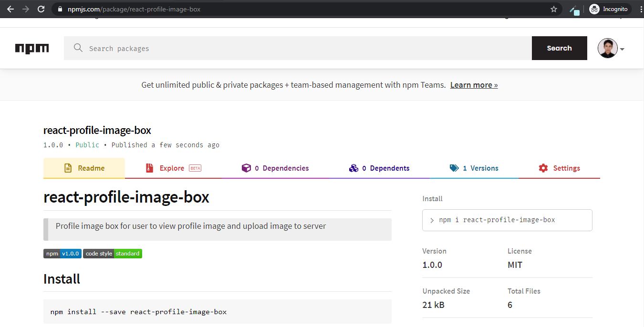The height and width of the screenshot is (327, 644).
Task: Click the black Search button
Action: (x=559, y=48)
